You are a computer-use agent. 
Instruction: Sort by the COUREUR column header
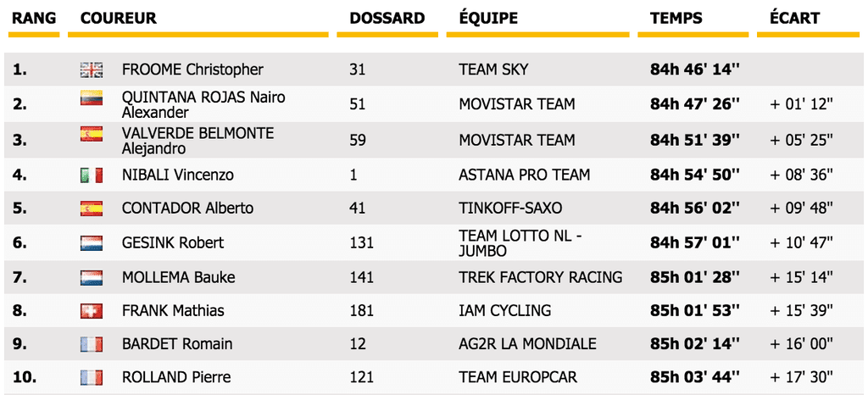pyautogui.click(x=118, y=19)
